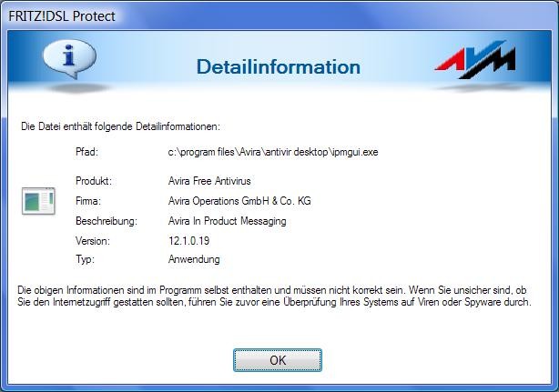559x392 pixels.
Task: Click version number 12.1.0.19
Action: (190, 241)
